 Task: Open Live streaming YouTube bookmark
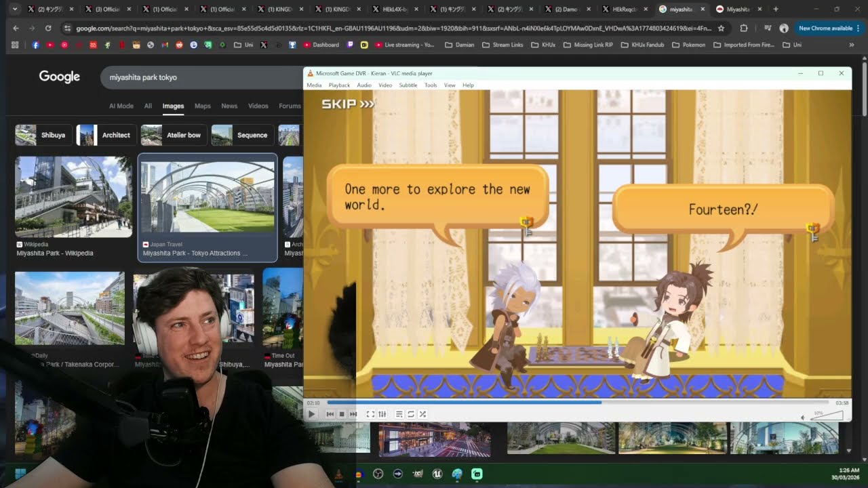click(404, 45)
